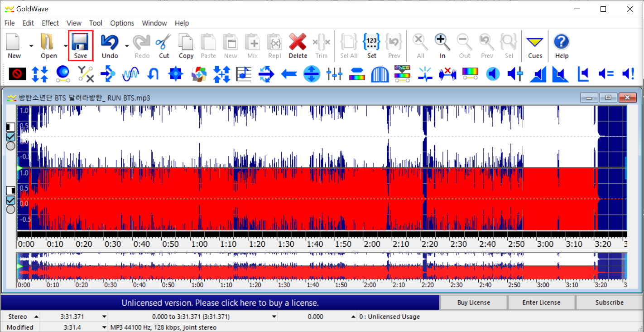Image resolution: width=644 pixels, height=332 pixels.
Task: Click the Paste toolbar icon
Action: tap(208, 45)
